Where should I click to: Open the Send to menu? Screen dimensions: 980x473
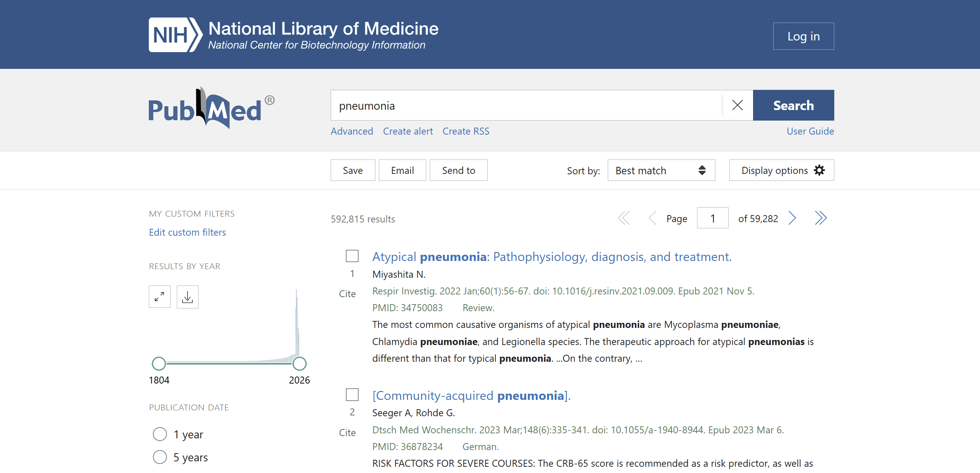click(x=458, y=170)
